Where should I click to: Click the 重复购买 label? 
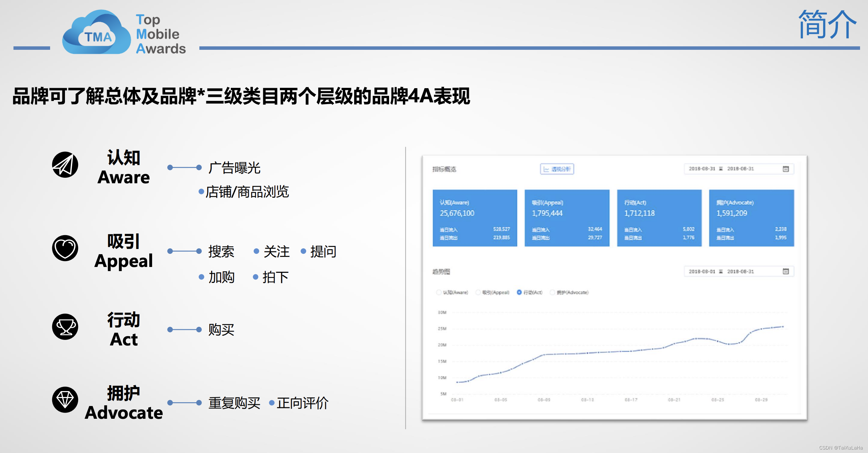click(234, 403)
